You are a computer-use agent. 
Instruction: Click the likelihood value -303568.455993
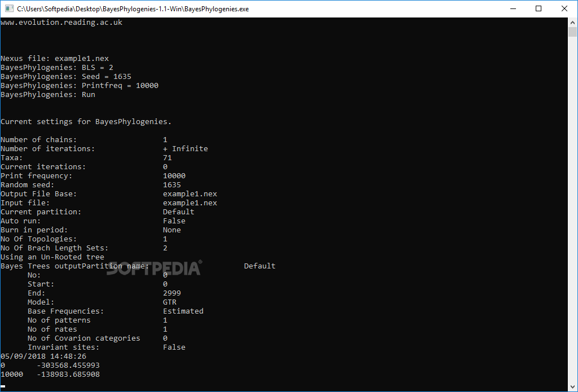pyautogui.click(x=69, y=365)
